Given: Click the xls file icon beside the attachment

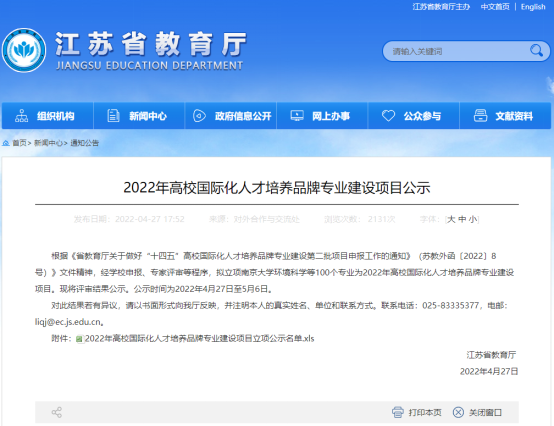Looking at the screenshot, I should (x=79, y=339).
